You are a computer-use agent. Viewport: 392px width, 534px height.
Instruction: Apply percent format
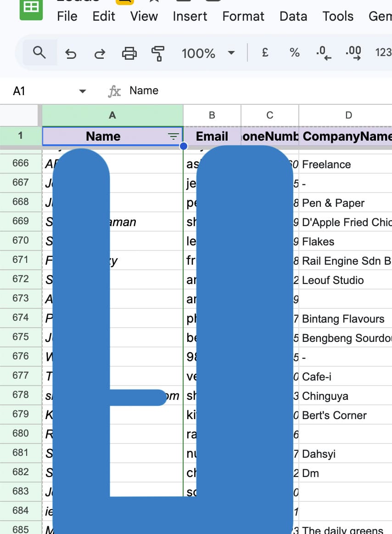(294, 53)
